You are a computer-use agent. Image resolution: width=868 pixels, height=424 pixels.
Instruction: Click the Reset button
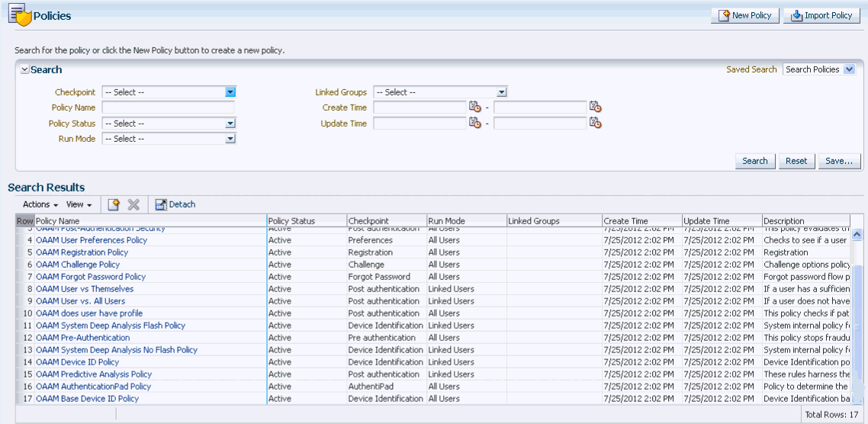click(796, 161)
